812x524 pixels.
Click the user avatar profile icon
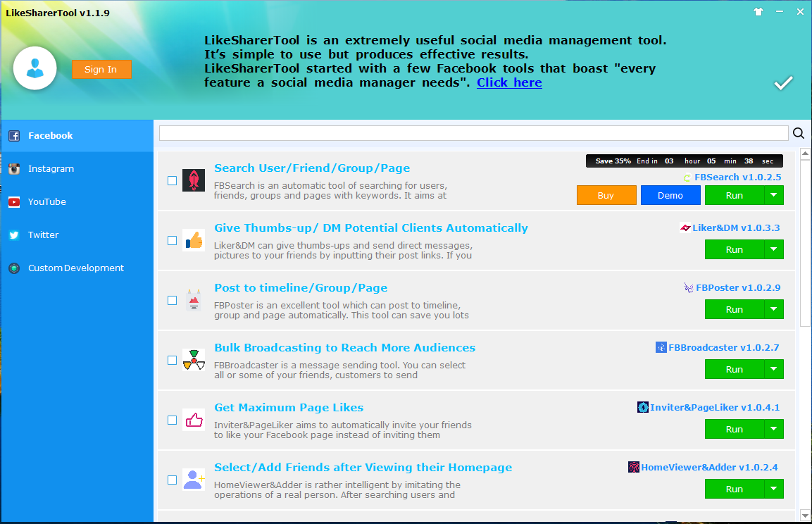(35, 68)
